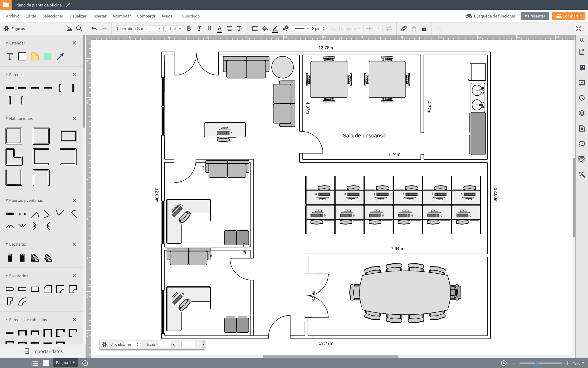Open the Liberation Sans font dropdown
588x368 pixels.
tap(139, 29)
